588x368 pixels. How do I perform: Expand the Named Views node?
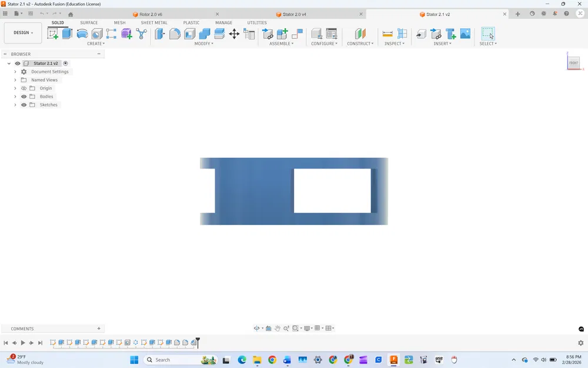click(x=15, y=80)
